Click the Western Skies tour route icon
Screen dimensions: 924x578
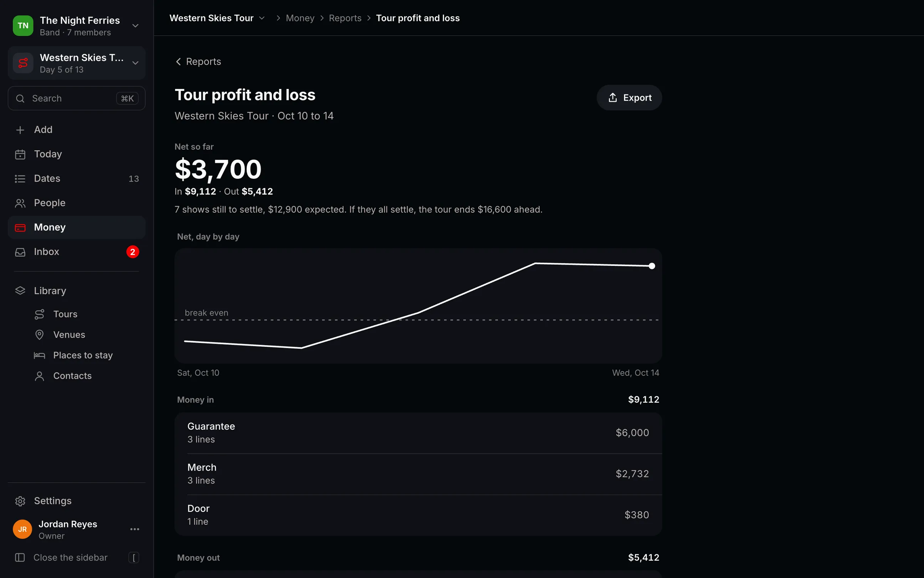point(23,63)
